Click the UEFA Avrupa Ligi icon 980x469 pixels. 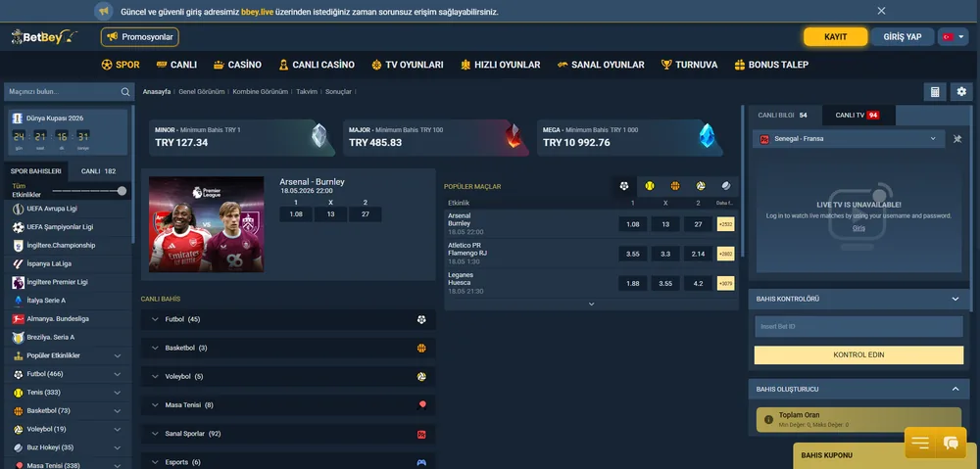pos(18,209)
